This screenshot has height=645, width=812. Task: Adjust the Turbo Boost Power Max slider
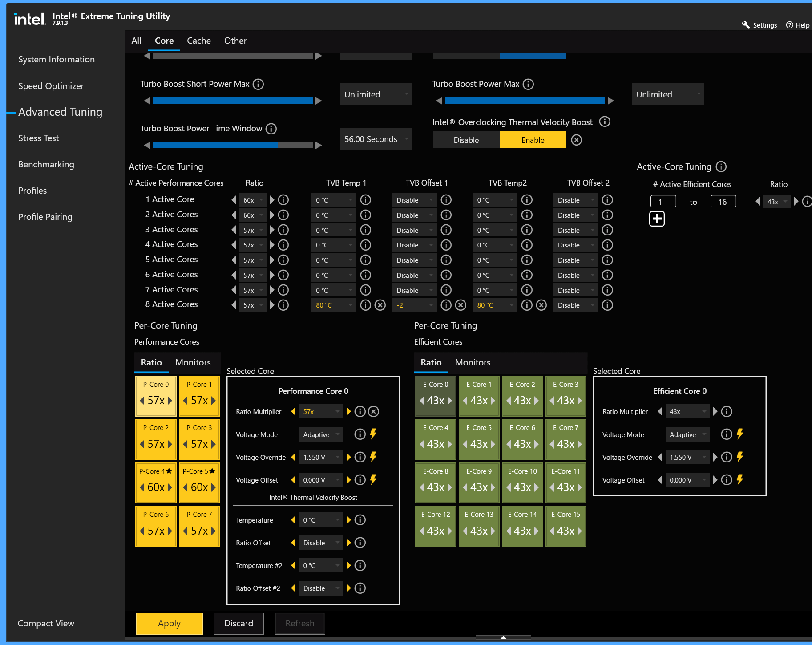click(x=525, y=101)
